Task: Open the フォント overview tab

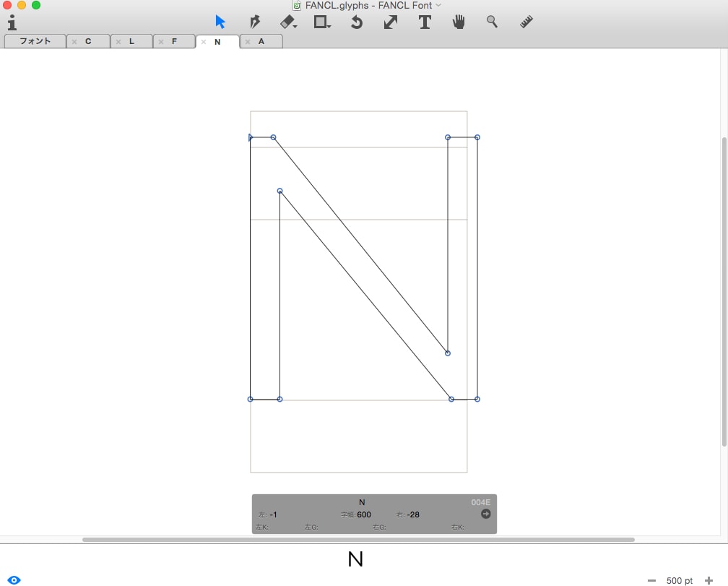Action: click(35, 41)
